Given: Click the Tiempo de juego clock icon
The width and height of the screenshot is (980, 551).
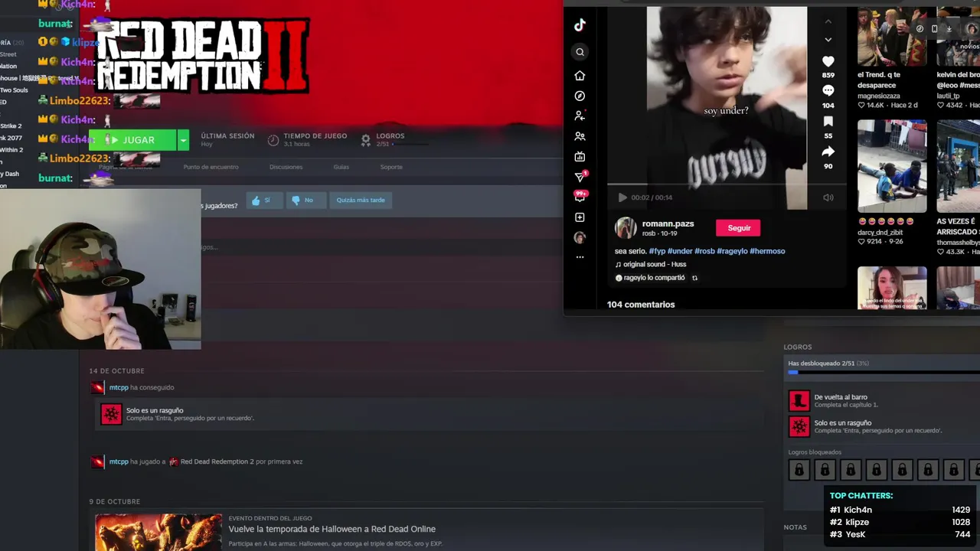Looking at the screenshot, I should coord(273,140).
